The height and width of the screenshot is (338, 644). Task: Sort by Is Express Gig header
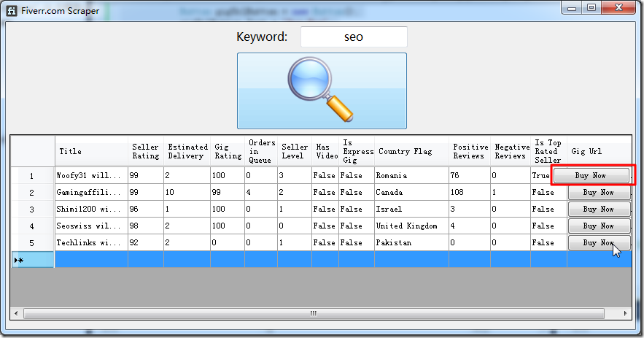[x=357, y=151]
